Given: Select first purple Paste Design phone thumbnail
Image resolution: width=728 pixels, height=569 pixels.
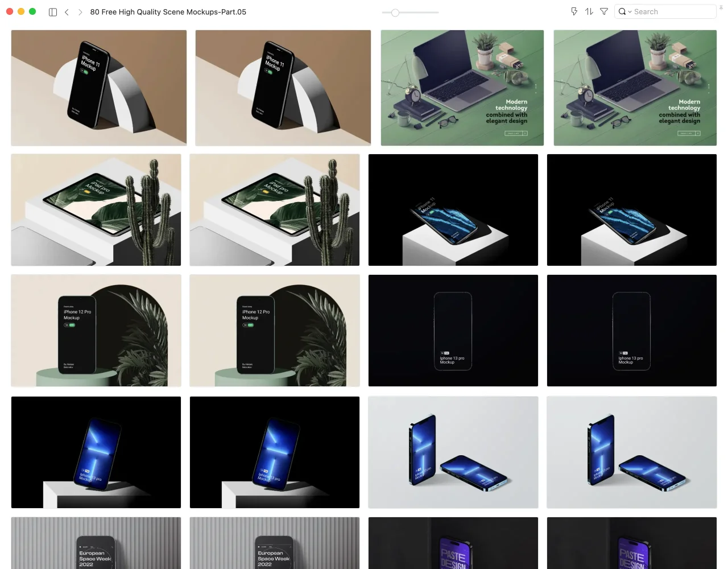Looking at the screenshot, I should (x=453, y=543).
